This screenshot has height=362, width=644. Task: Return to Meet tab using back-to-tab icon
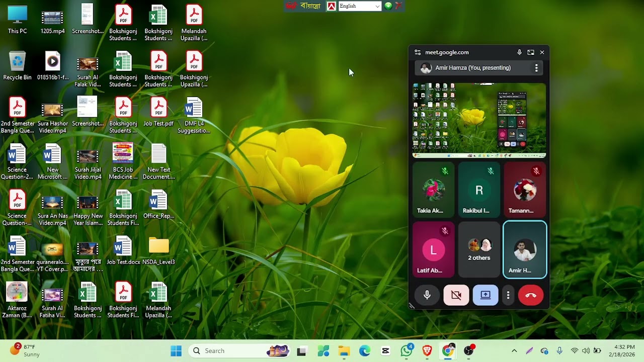(x=530, y=52)
